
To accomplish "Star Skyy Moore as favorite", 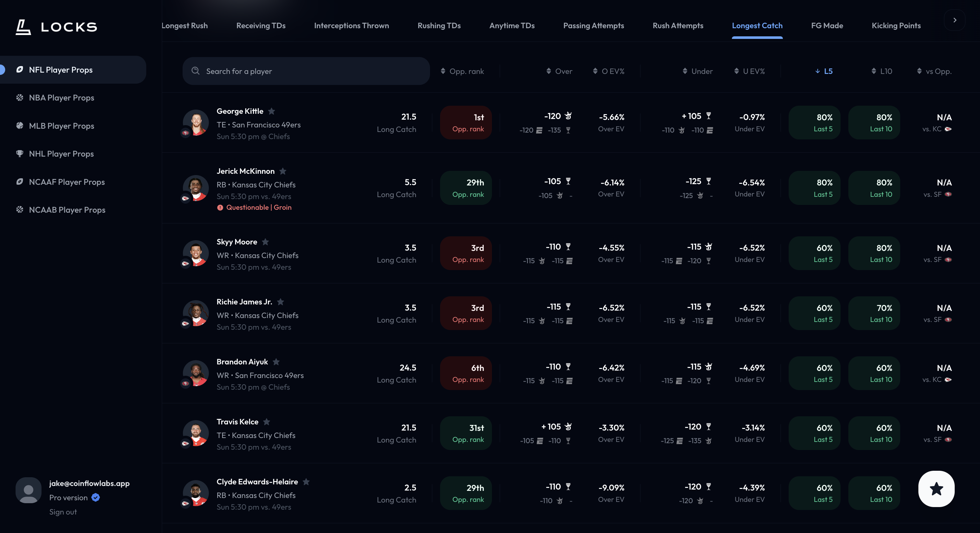I will click(x=266, y=242).
